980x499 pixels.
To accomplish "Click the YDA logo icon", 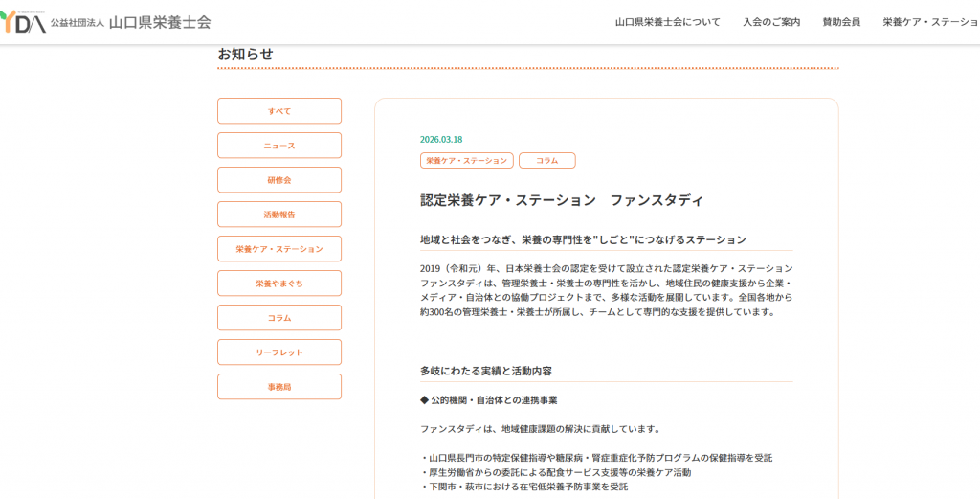I will [x=23, y=22].
